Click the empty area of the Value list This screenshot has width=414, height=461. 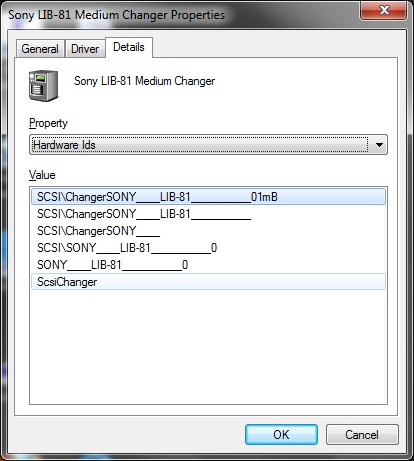(x=208, y=347)
